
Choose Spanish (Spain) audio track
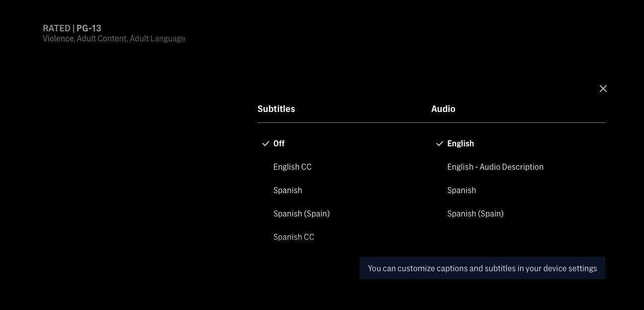tap(476, 213)
